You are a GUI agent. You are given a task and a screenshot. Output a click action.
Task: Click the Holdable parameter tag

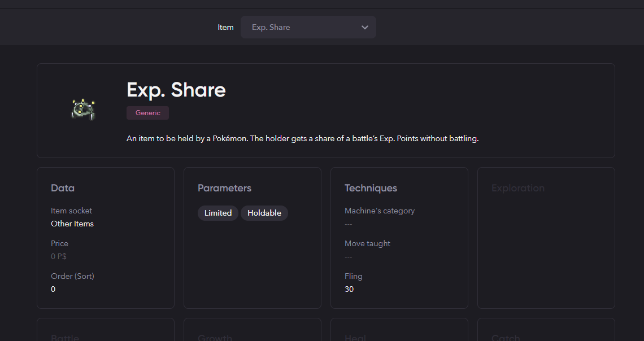click(264, 213)
